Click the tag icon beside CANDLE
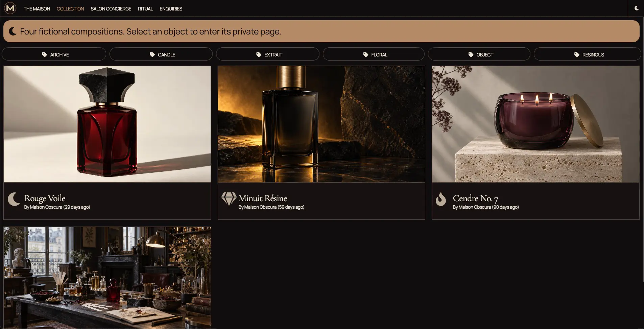644x329 pixels. click(152, 54)
